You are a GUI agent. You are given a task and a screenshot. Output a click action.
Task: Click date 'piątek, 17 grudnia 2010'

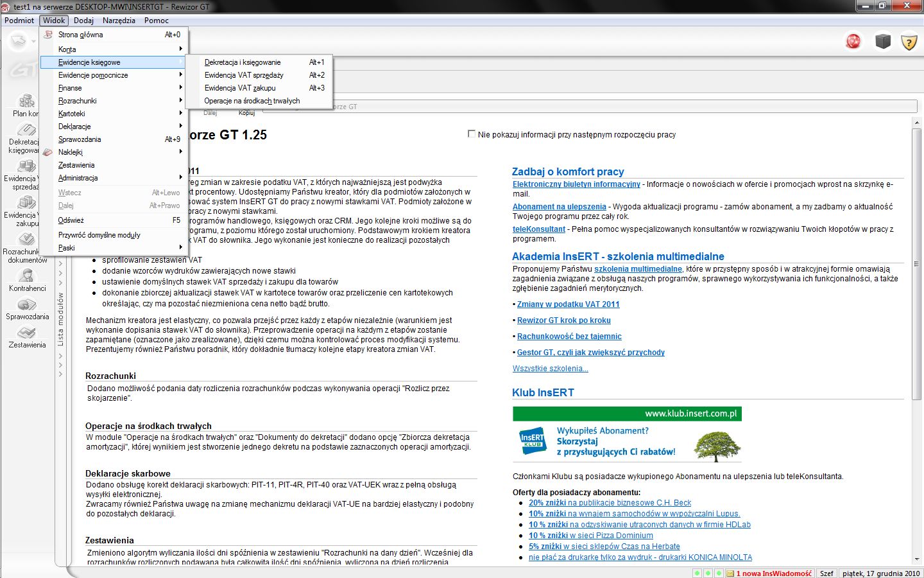coord(881,574)
